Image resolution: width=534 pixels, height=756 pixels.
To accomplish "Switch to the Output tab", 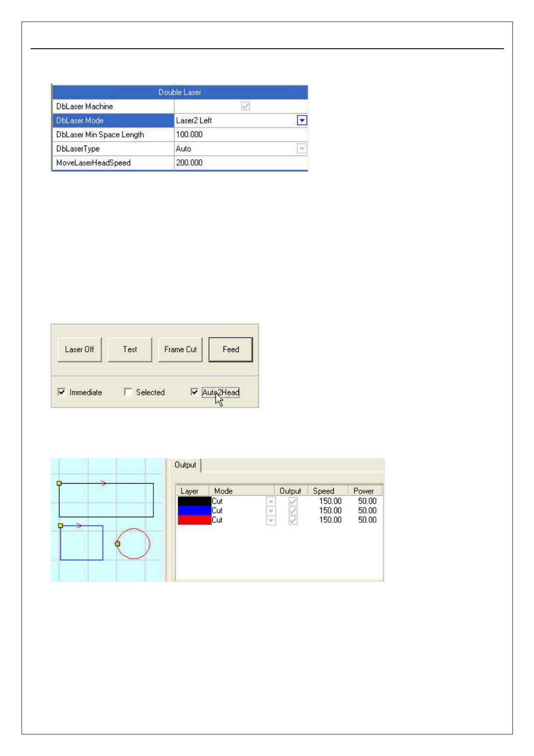I will [185, 465].
